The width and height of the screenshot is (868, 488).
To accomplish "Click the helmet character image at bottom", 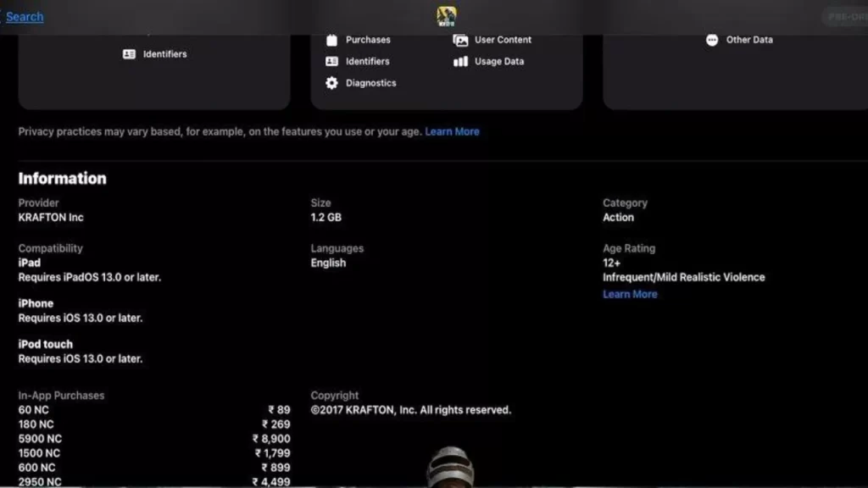I will 450,467.
